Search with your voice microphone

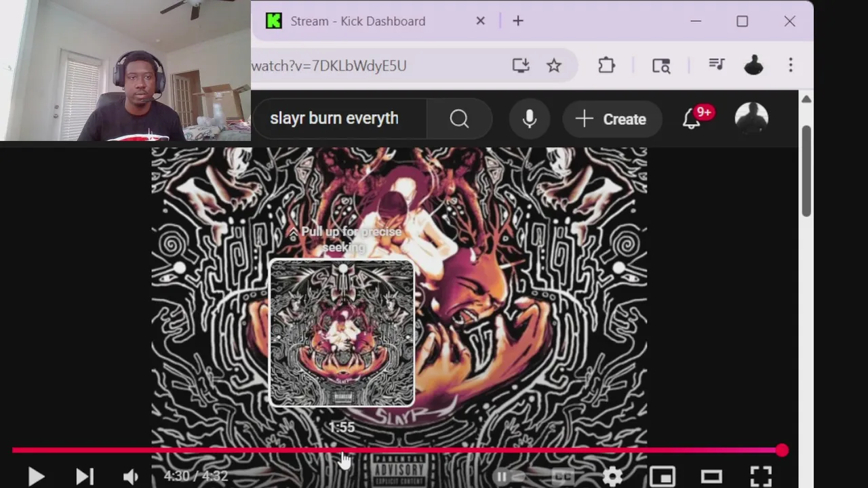(530, 119)
